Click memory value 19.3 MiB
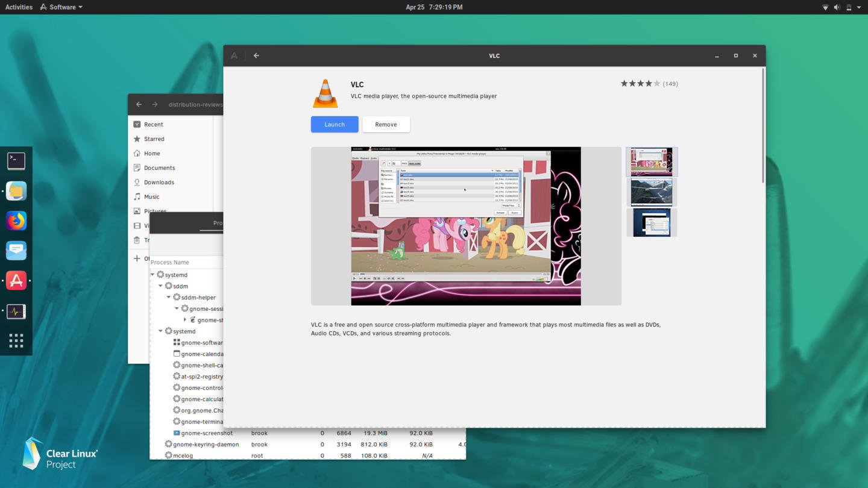 [x=375, y=433]
